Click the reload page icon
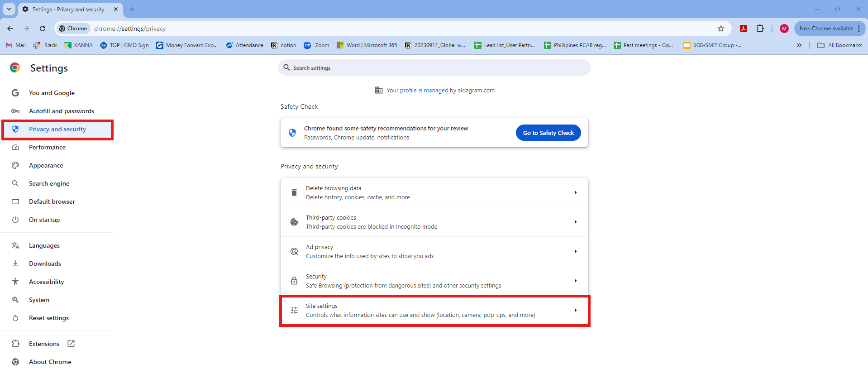The width and height of the screenshot is (868, 379). (x=43, y=29)
